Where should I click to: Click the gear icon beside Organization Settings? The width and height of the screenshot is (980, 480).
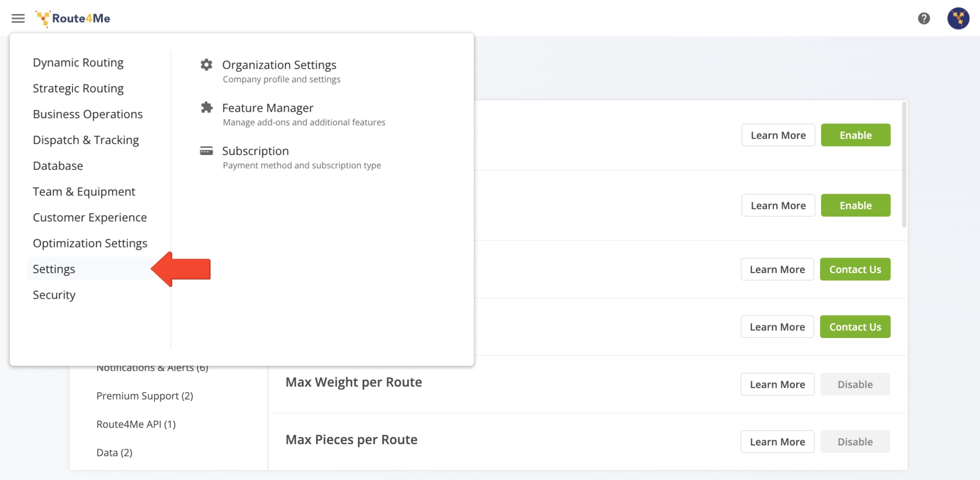(x=206, y=65)
